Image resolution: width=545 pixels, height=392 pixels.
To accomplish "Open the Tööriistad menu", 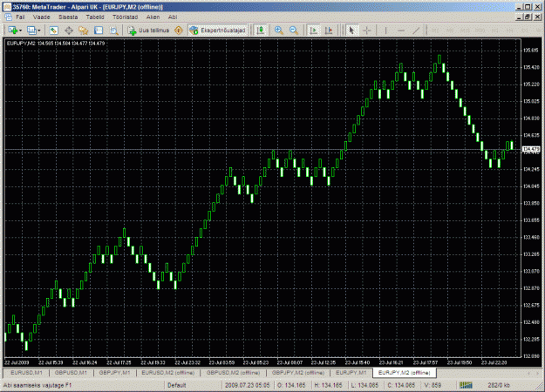I will tap(125, 17).
